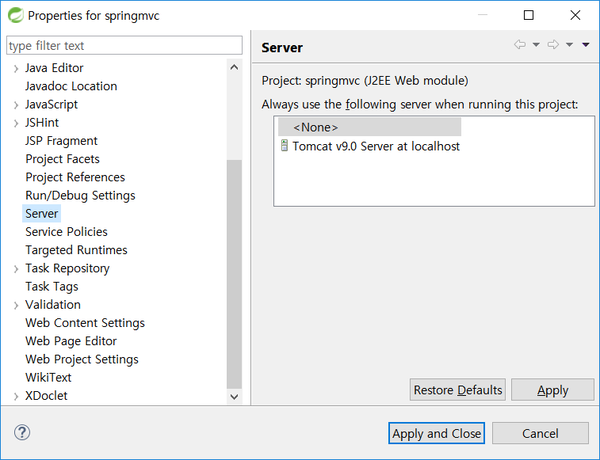Expand the JSHint tree node

(16, 123)
